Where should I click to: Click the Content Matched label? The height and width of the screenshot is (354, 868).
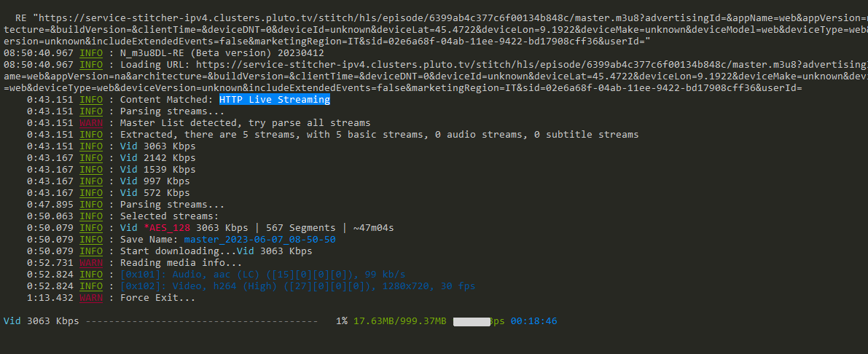[x=166, y=100]
